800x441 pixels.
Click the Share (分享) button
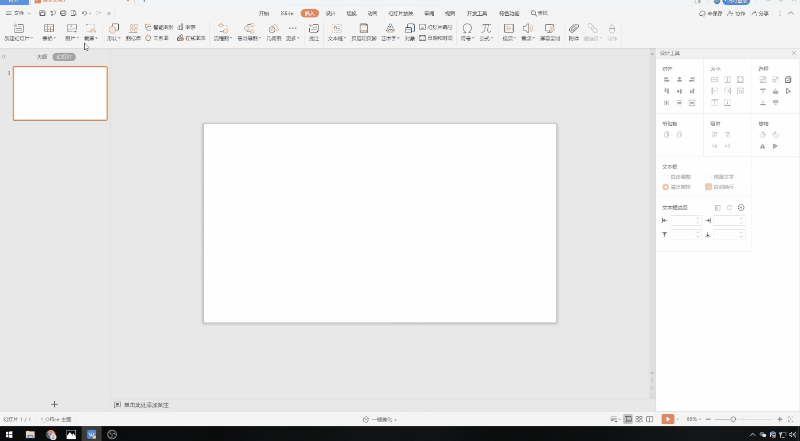coord(760,13)
